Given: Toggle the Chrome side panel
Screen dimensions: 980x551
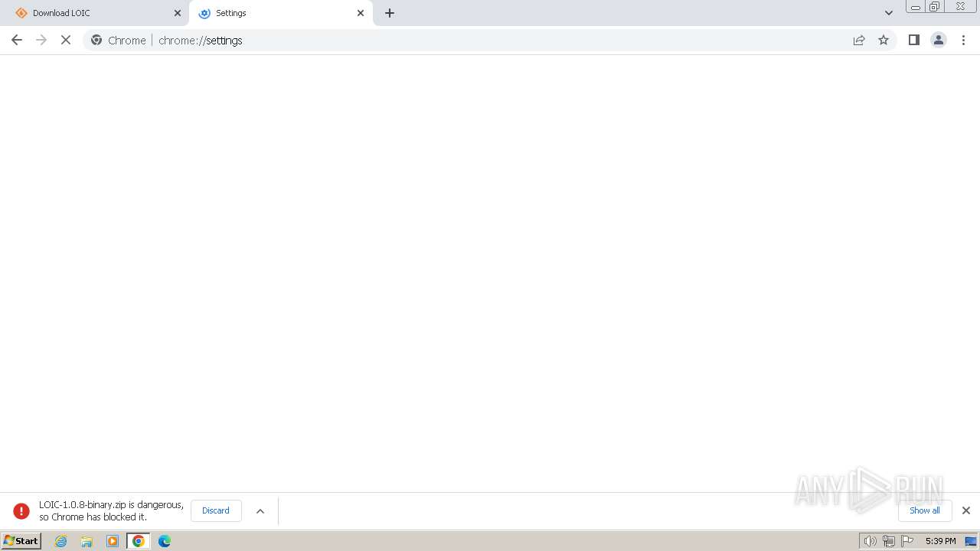Looking at the screenshot, I should 914,41.
